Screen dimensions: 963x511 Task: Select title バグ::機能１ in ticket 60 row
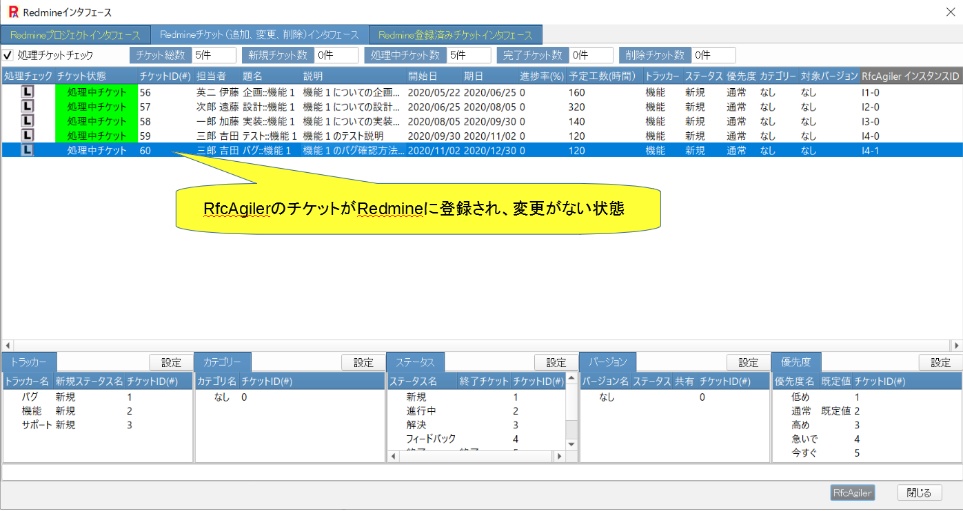click(x=267, y=150)
